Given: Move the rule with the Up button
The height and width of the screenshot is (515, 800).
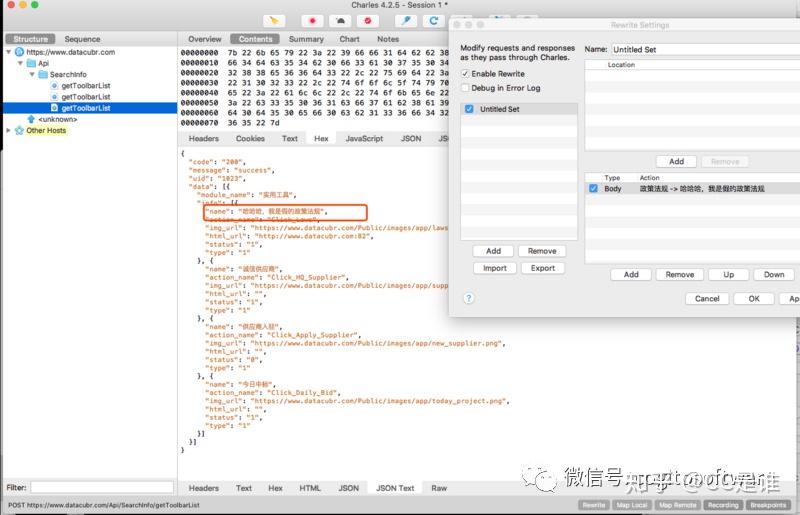Looking at the screenshot, I should click(x=729, y=275).
